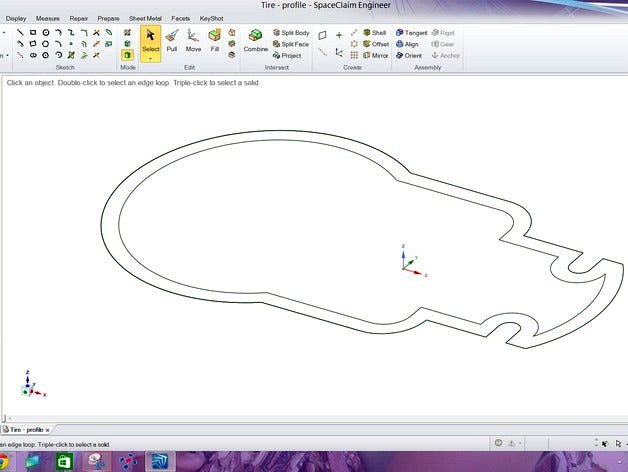Toggle the highlighted 3D mode button

(127, 56)
